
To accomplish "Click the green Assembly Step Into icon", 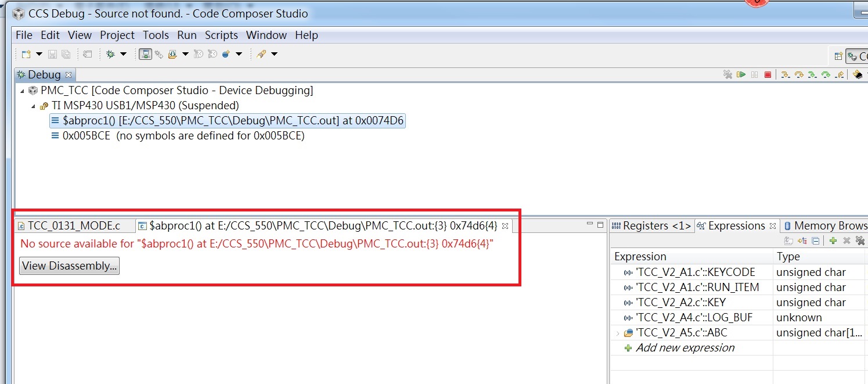I will [x=812, y=74].
